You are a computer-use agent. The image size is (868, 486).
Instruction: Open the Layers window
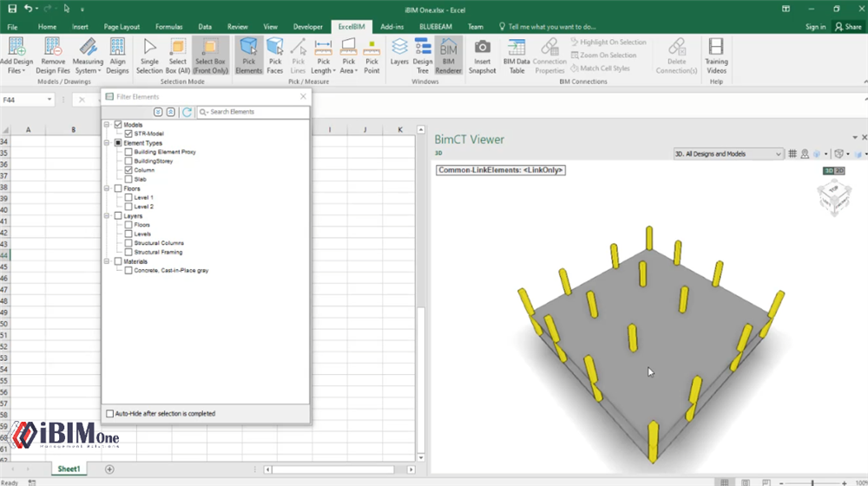399,53
